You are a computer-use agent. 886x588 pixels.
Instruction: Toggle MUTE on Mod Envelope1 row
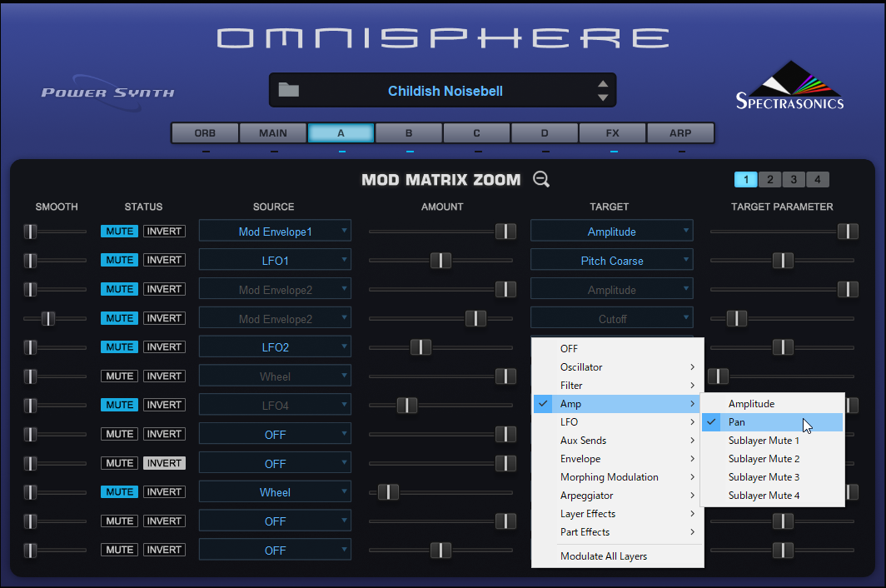pos(119,232)
